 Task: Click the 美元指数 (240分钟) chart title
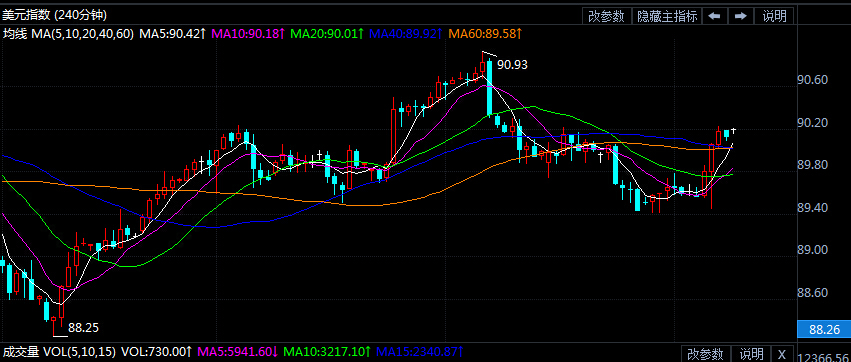point(55,15)
